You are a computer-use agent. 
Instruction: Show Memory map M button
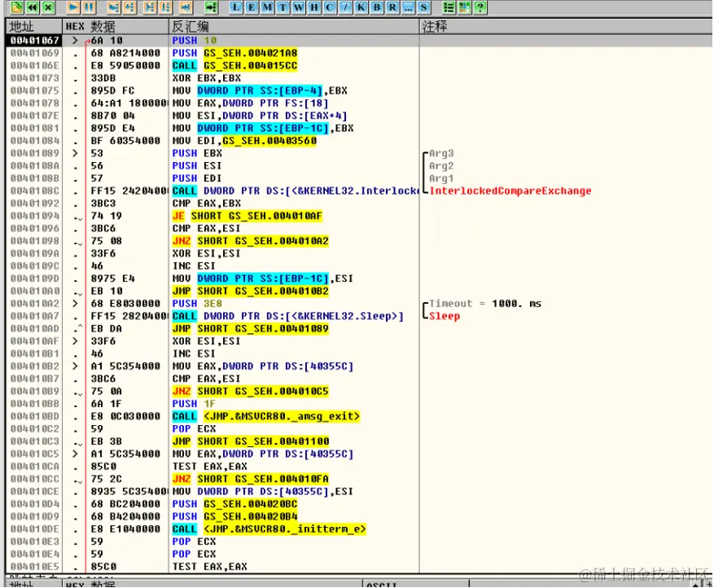[267, 7]
